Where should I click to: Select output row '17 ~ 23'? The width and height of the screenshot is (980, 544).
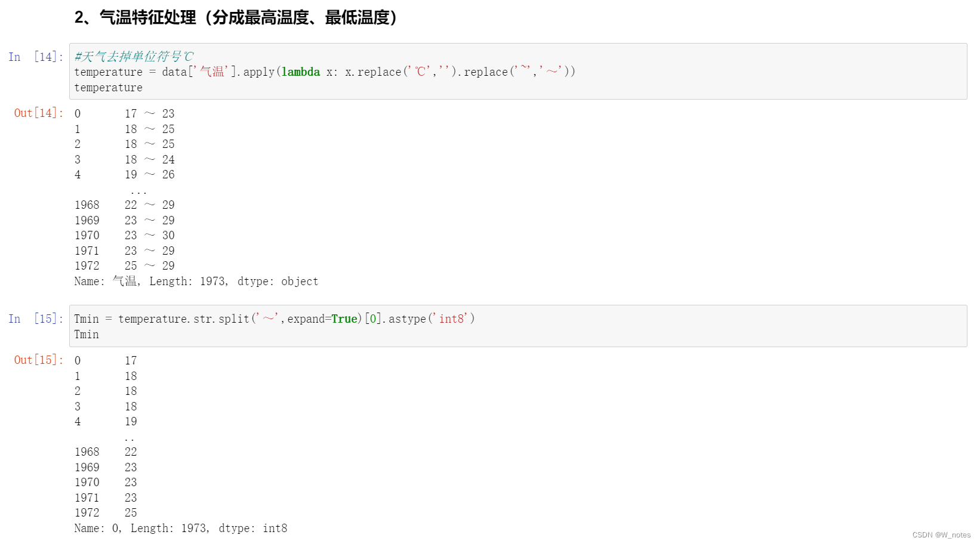click(x=125, y=114)
